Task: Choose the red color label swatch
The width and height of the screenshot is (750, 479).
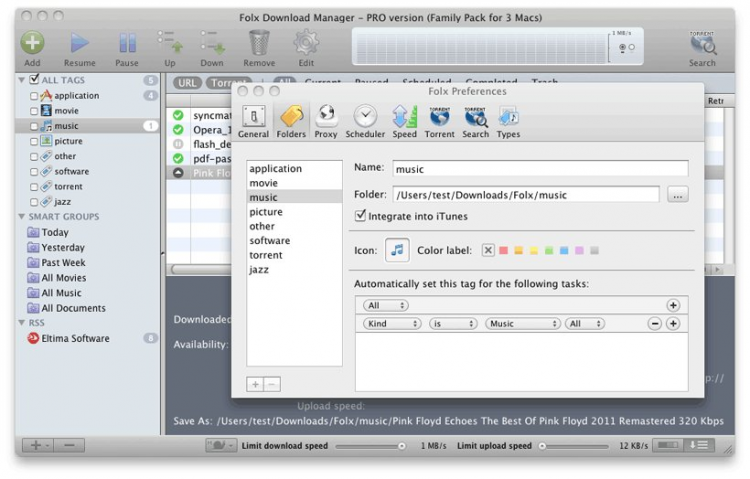Action: [504, 250]
